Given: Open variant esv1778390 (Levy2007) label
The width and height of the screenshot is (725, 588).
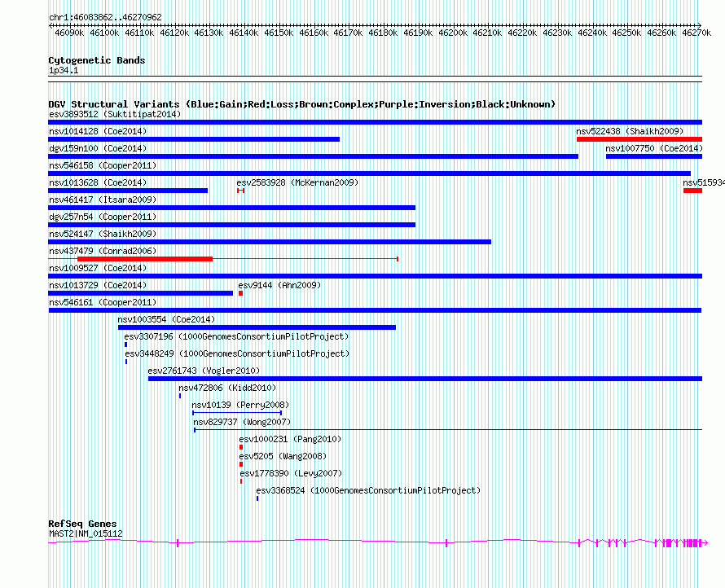Looking at the screenshot, I should tap(291, 473).
